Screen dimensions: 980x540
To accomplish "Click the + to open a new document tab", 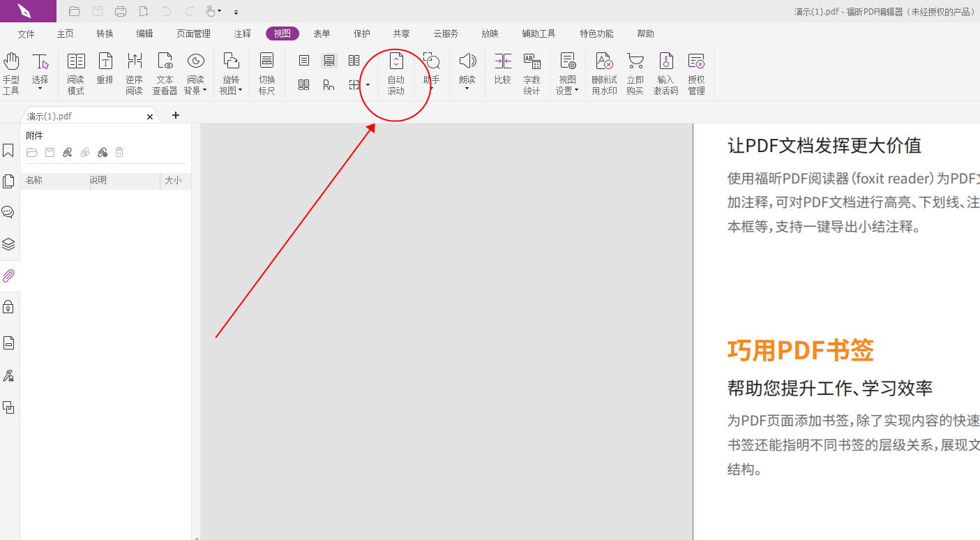I will click(175, 115).
